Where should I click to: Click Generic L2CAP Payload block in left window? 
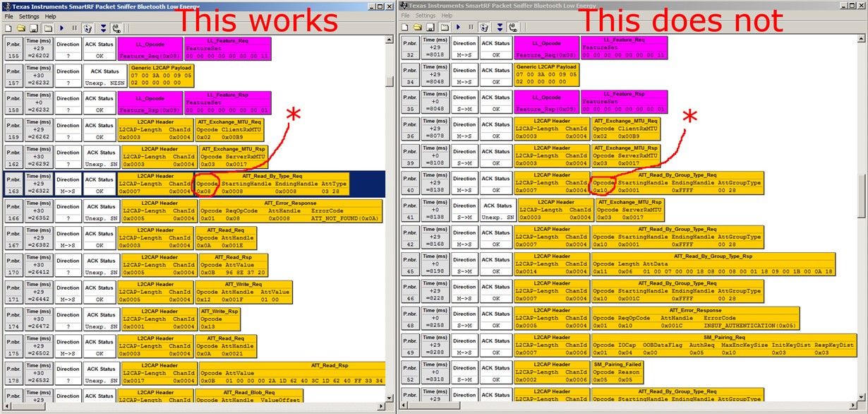pos(162,76)
